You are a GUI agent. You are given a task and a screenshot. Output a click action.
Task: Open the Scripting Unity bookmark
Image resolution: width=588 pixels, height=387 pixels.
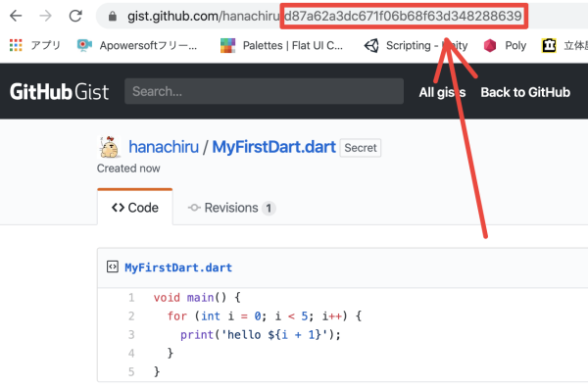pyautogui.click(x=416, y=45)
